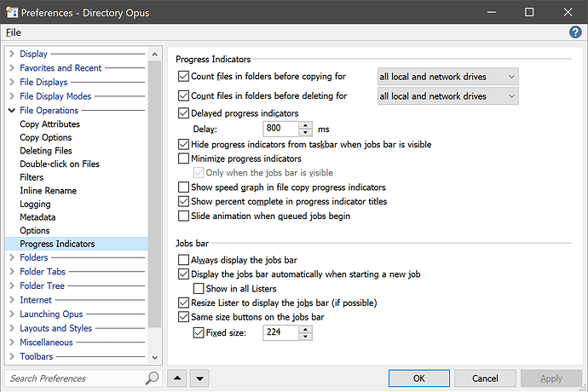Click the search magnifier icon
This screenshot has width=588, height=392.
click(x=152, y=378)
